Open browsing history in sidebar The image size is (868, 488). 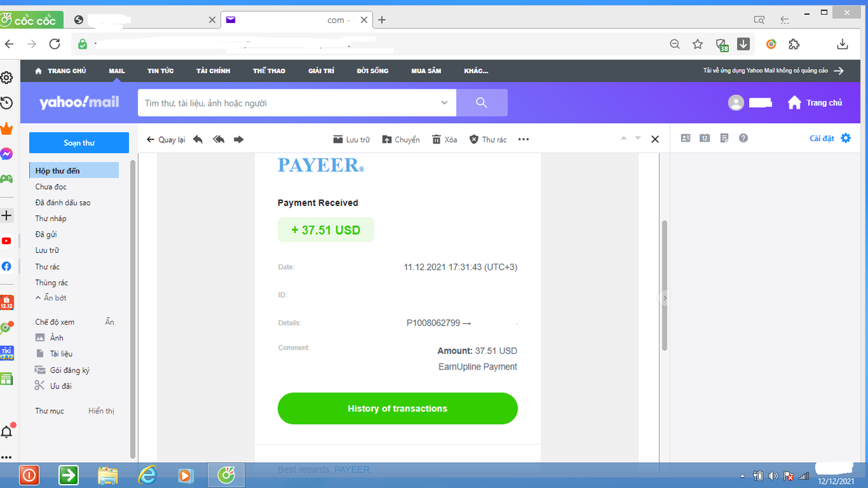pyautogui.click(x=6, y=102)
